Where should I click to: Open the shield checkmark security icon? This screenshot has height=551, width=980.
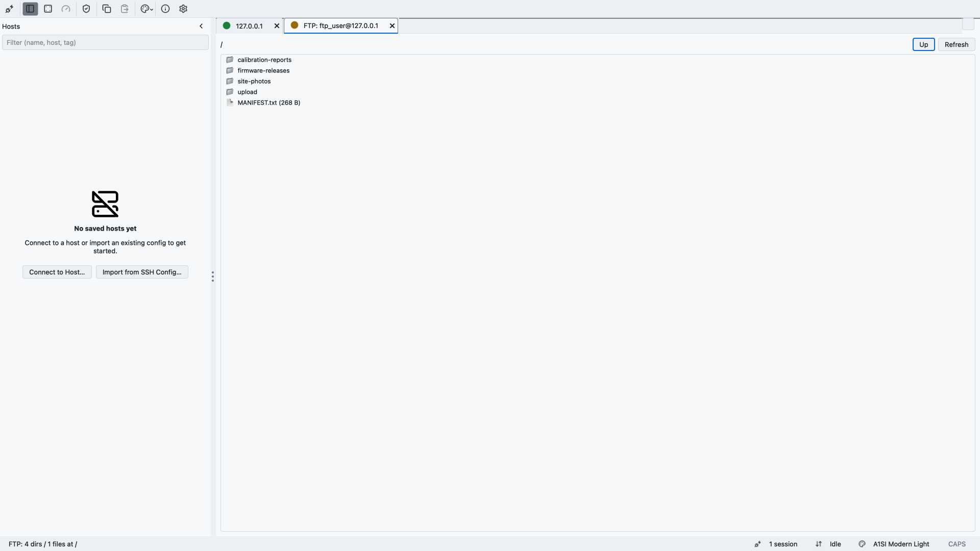click(86, 9)
